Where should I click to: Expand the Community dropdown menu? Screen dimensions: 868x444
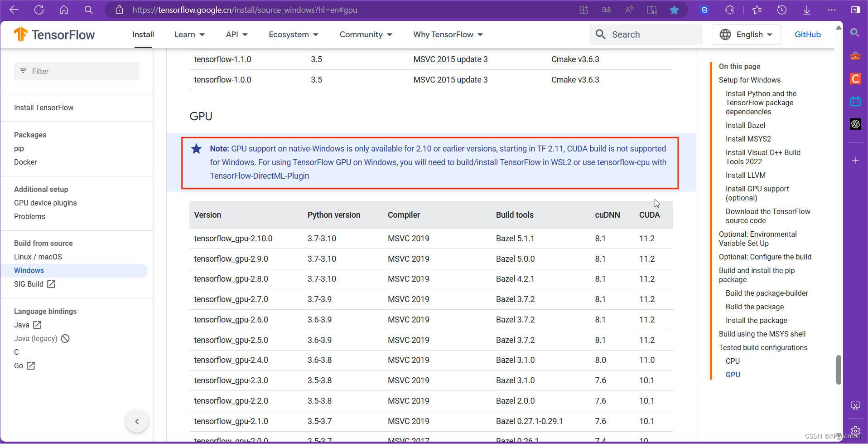[x=366, y=34]
